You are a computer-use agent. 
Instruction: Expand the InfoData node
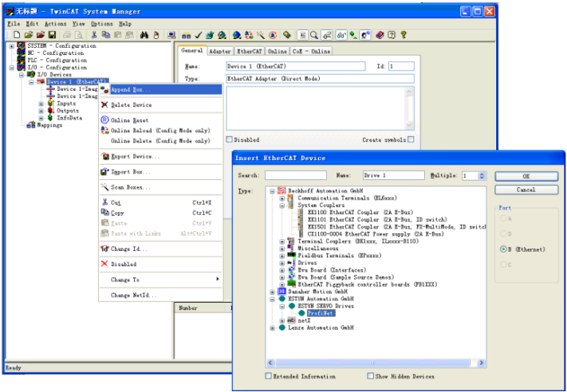coord(41,118)
